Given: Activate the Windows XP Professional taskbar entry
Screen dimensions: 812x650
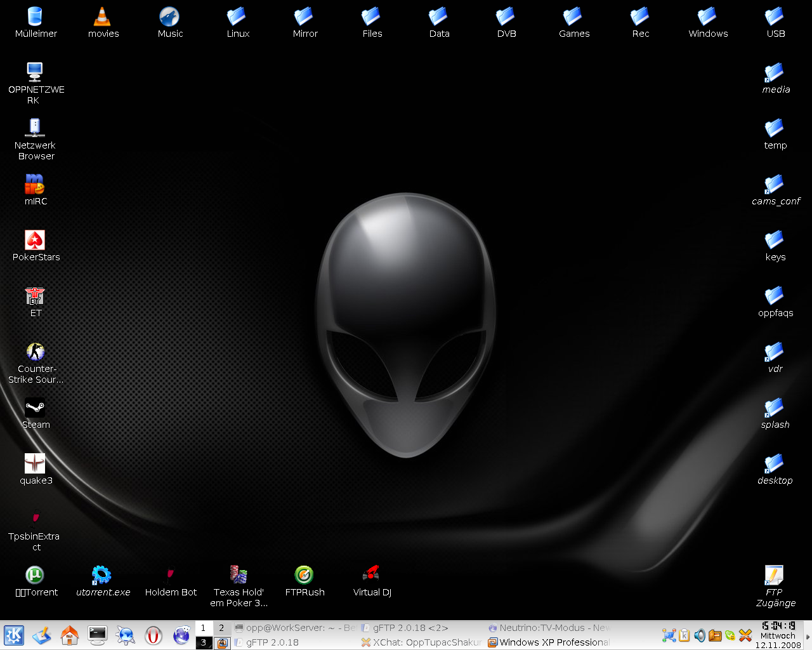Looking at the screenshot, I should (549, 642).
